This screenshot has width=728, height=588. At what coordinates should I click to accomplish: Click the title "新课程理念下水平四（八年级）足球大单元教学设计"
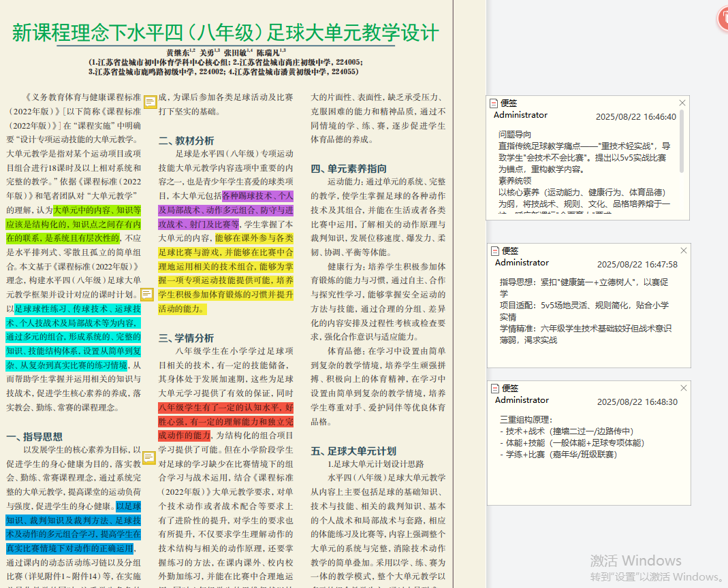click(x=225, y=33)
